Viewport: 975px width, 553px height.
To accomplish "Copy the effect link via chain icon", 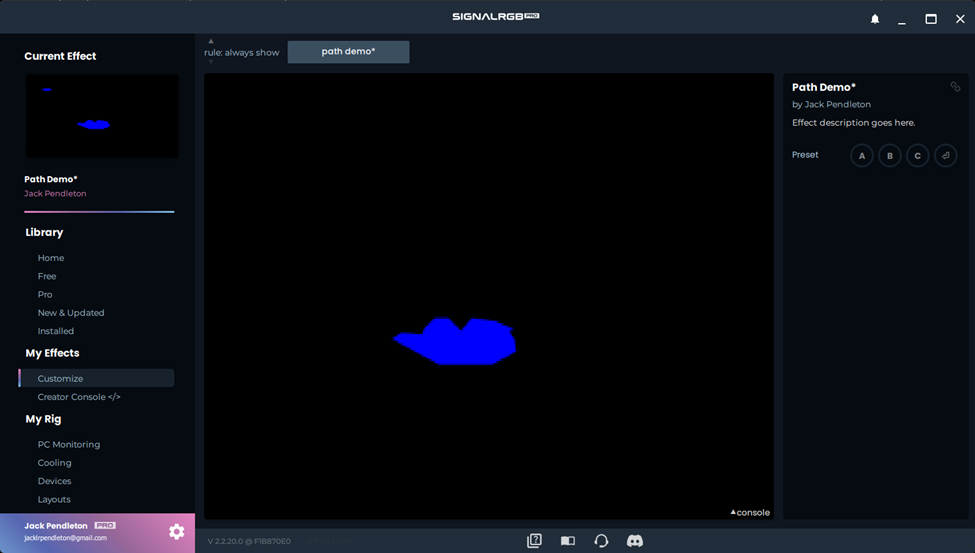I will point(955,87).
